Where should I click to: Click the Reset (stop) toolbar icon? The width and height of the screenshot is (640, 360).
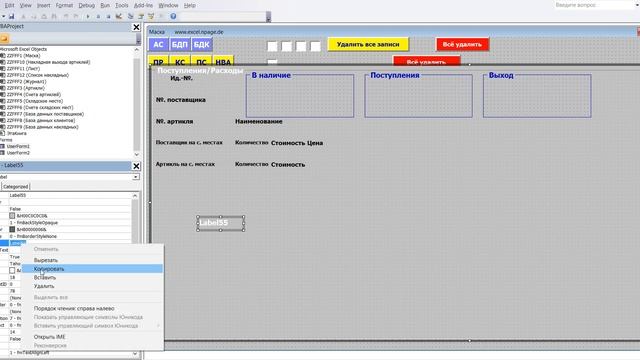(108, 16)
